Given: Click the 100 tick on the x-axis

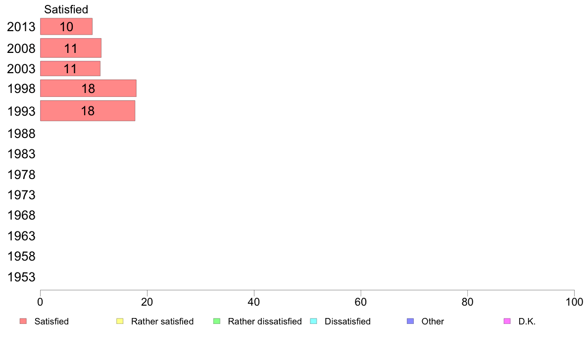Looking at the screenshot, I should [x=574, y=302].
